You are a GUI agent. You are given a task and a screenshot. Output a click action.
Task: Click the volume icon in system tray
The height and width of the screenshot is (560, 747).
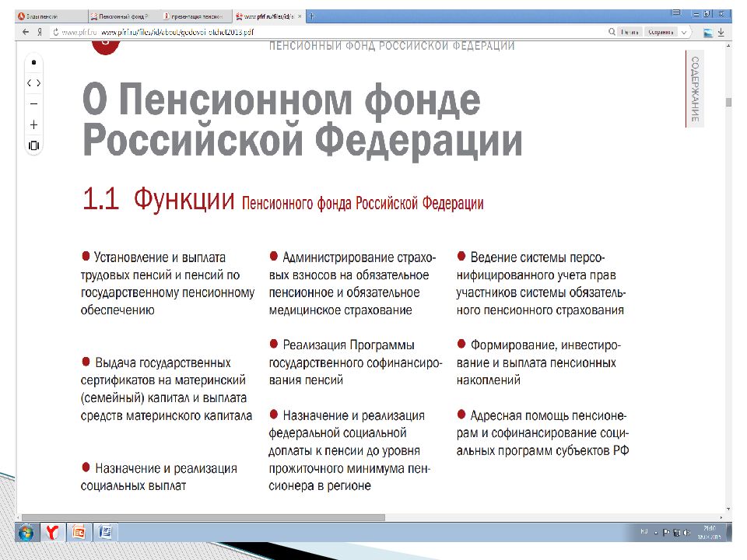click(x=687, y=533)
